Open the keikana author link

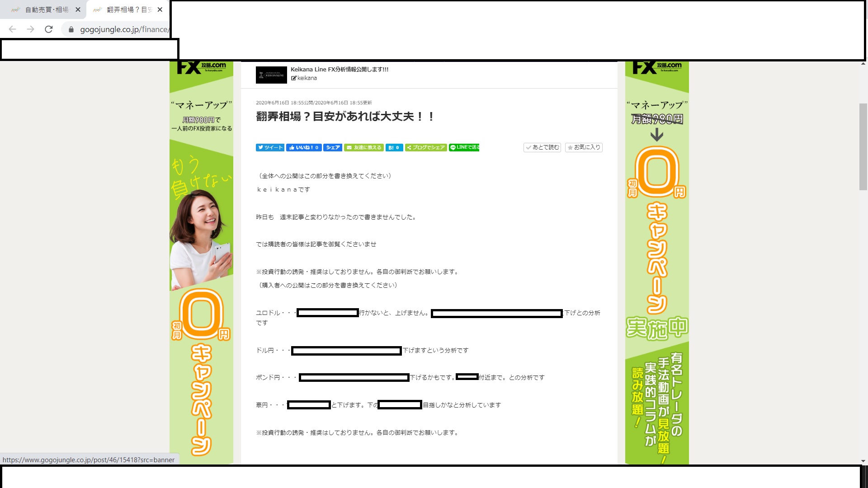click(307, 78)
